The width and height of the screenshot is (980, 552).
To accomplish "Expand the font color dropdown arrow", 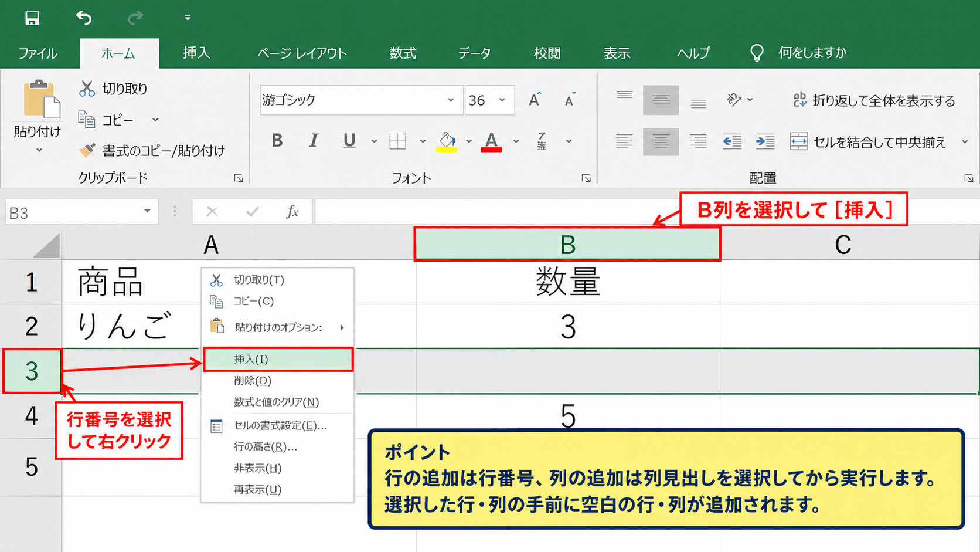I will tap(516, 141).
